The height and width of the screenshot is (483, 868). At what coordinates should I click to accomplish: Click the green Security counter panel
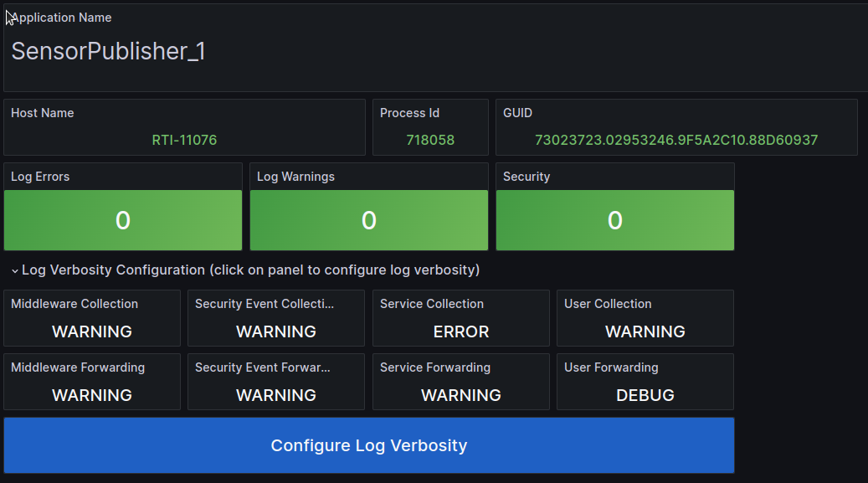point(614,220)
